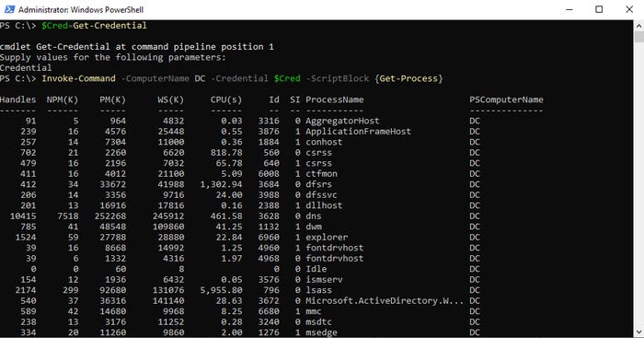Click the 'ApplicationFrameHost' process name

coord(359,132)
